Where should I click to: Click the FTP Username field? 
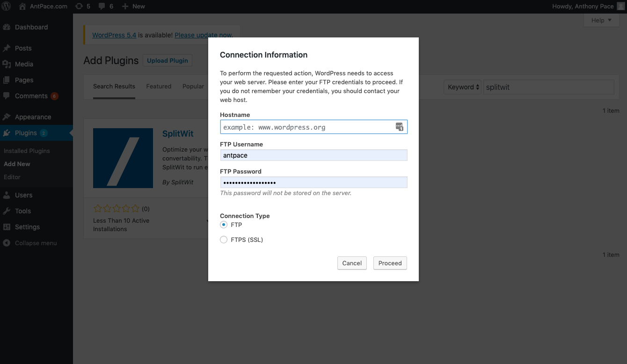313,155
